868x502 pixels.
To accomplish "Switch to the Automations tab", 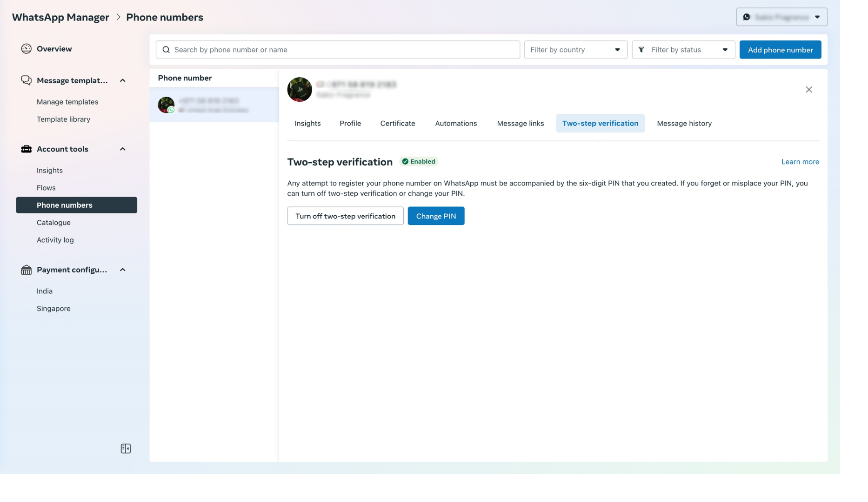I will tap(456, 123).
